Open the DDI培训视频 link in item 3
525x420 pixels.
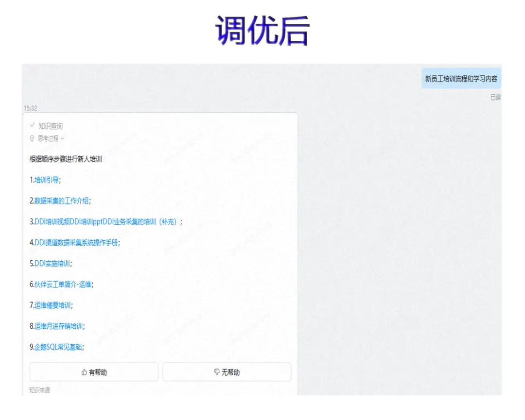click(x=52, y=222)
